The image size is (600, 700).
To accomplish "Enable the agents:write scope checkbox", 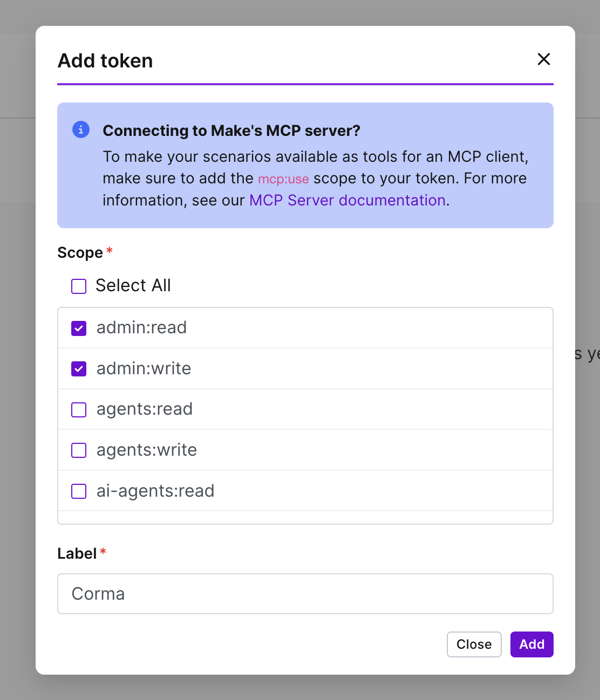I will click(x=79, y=450).
